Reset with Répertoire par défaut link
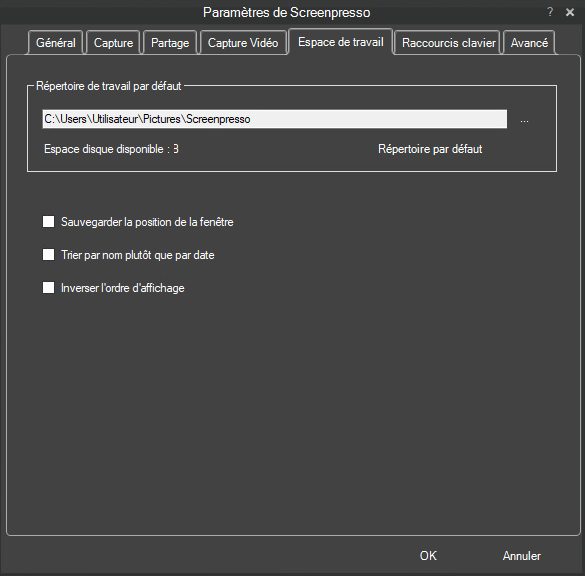The width and height of the screenshot is (585, 576). [x=430, y=149]
